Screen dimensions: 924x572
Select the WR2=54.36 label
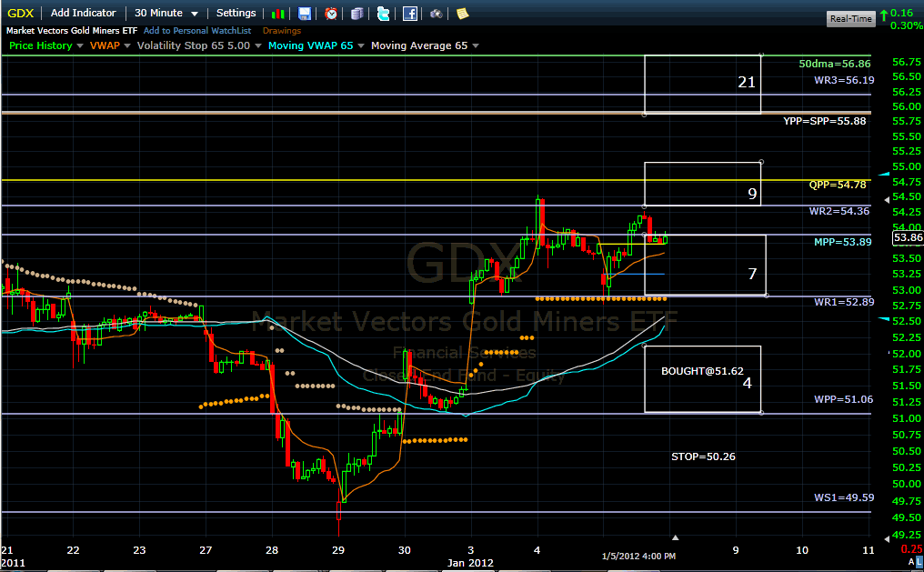[x=839, y=211]
